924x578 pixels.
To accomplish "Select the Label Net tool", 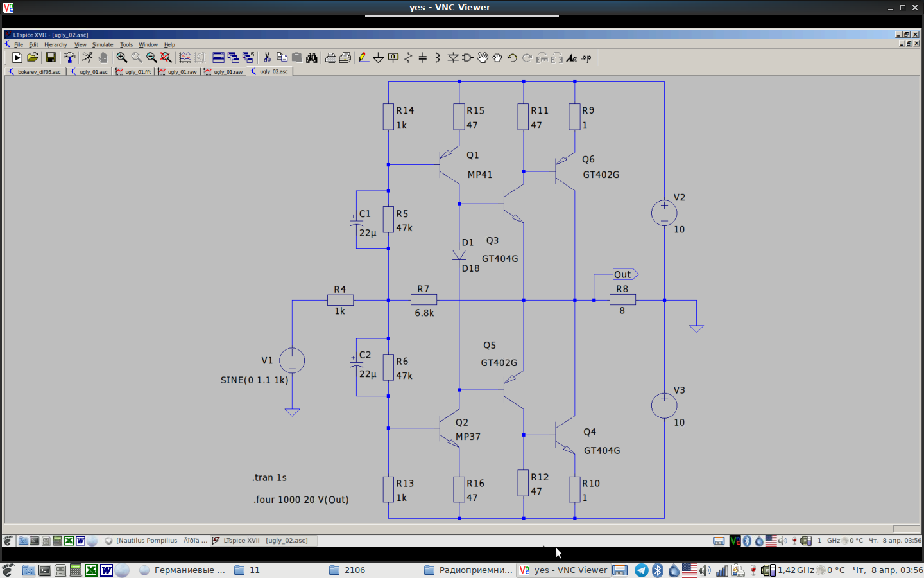I will (393, 58).
